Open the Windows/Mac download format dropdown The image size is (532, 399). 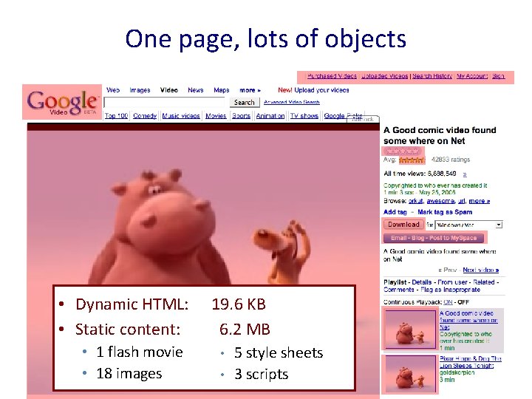(x=468, y=225)
